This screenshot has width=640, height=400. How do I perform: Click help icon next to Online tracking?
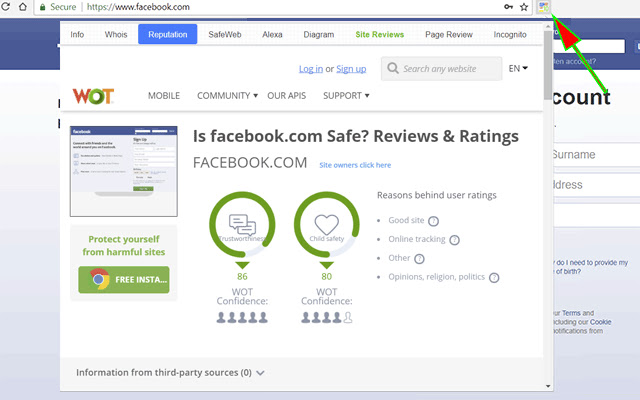(454, 240)
